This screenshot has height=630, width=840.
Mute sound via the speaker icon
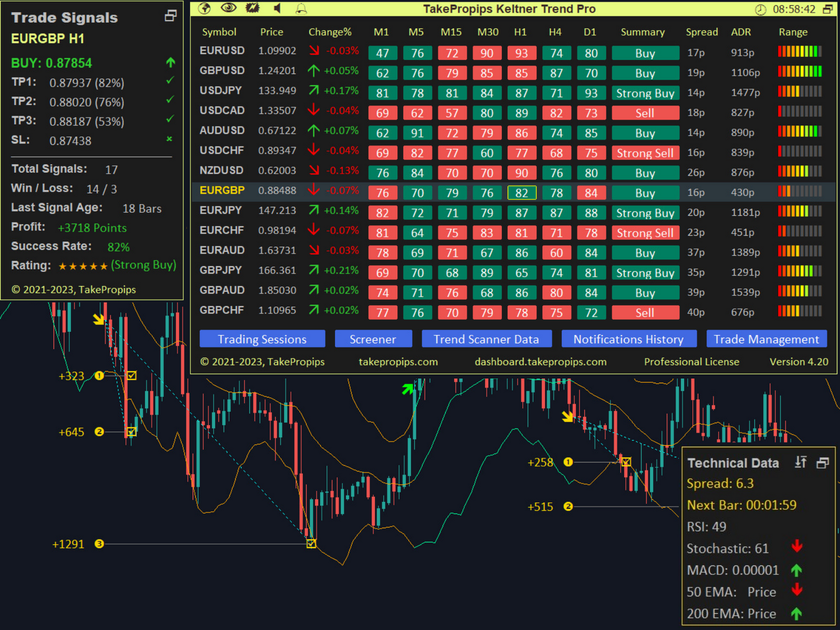coord(277,8)
